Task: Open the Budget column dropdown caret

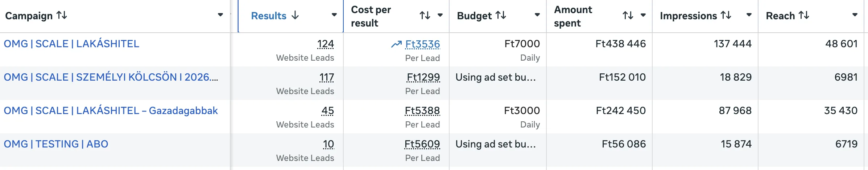Action: point(537,15)
